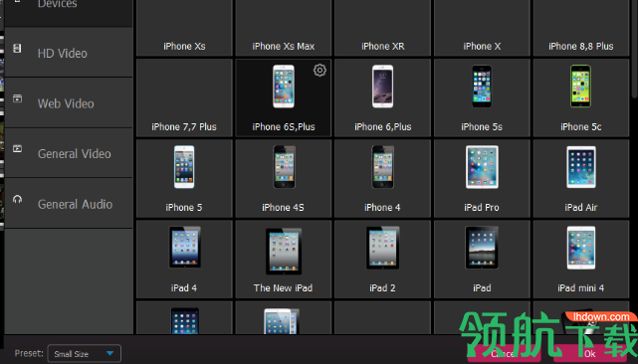Select the iPhone Xs preset tile
Screen dimensions: 638x364
(184, 28)
